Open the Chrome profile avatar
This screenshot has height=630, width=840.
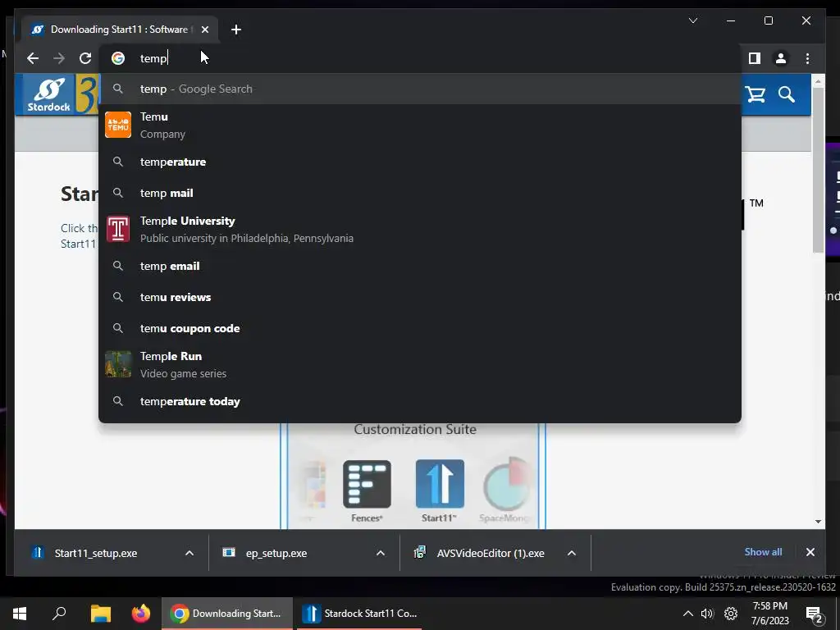click(781, 58)
